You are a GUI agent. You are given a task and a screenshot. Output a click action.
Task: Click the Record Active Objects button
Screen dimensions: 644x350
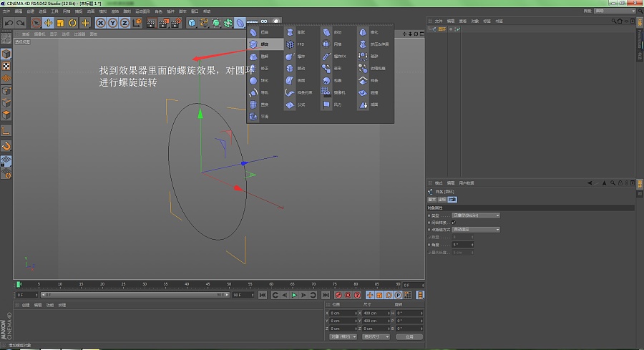338,296
